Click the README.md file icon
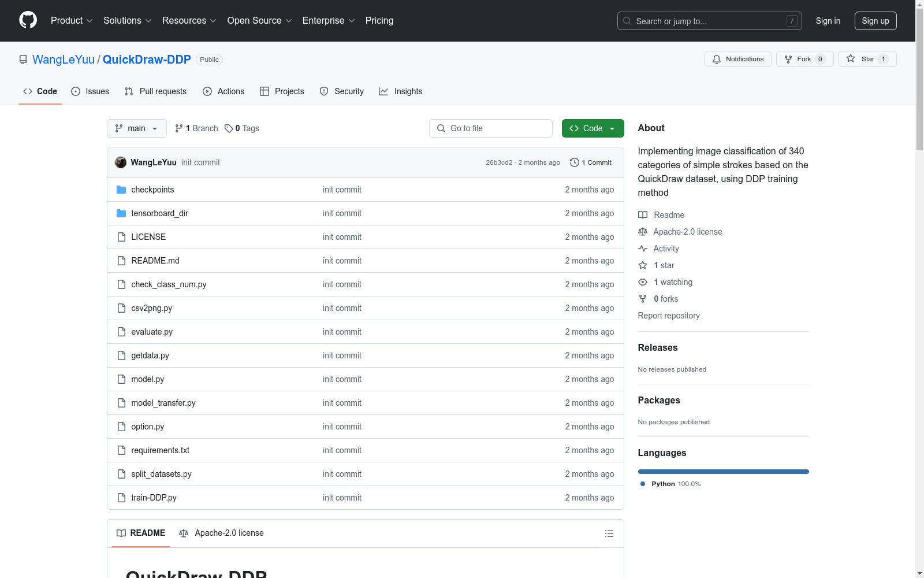Screen dimensions: 924x578 pos(121,261)
